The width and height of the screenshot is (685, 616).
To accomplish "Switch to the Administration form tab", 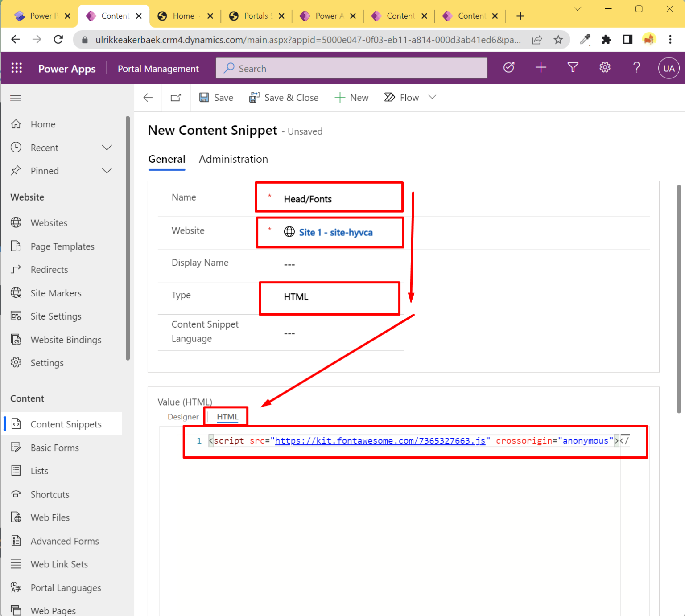I will click(233, 159).
